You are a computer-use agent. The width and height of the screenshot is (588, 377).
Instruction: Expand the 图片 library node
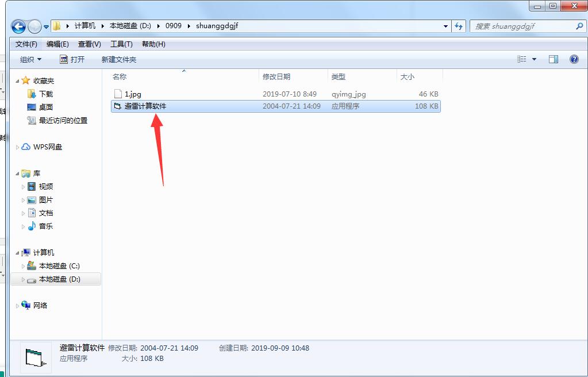coord(23,201)
